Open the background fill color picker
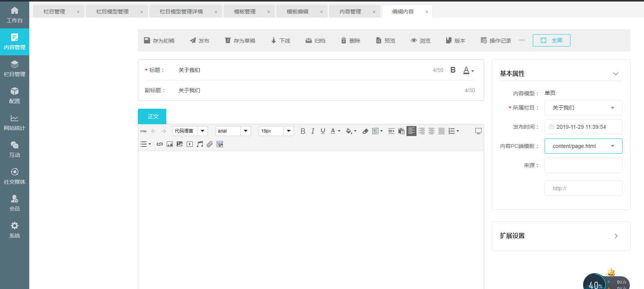The height and width of the screenshot is (289, 644). point(351,131)
